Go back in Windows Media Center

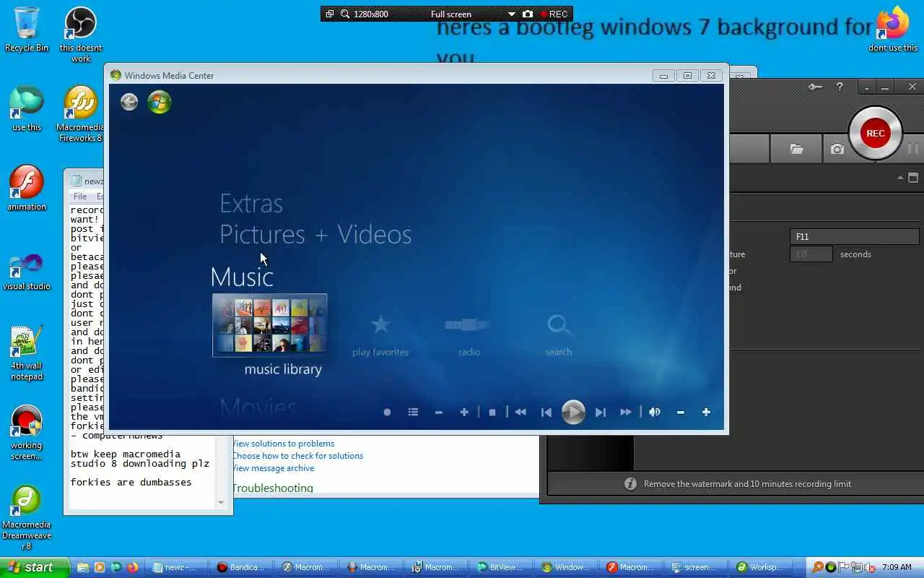coord(129,102)
